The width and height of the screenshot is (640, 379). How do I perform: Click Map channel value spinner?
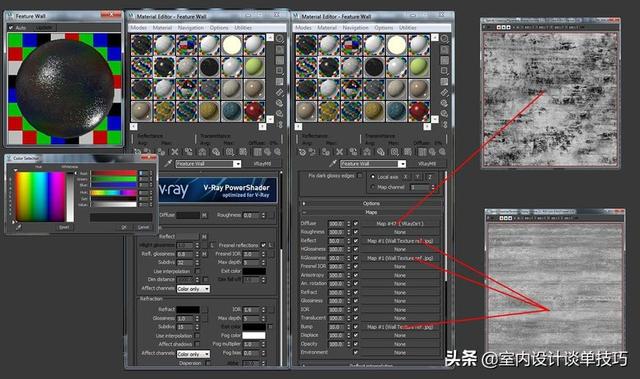pos(433,187)
